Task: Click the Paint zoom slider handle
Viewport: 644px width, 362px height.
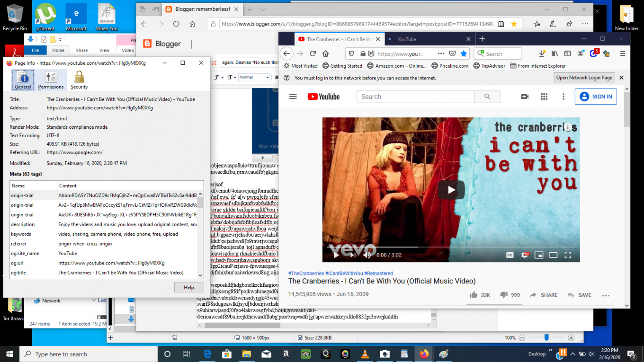Action: point(546,338)
